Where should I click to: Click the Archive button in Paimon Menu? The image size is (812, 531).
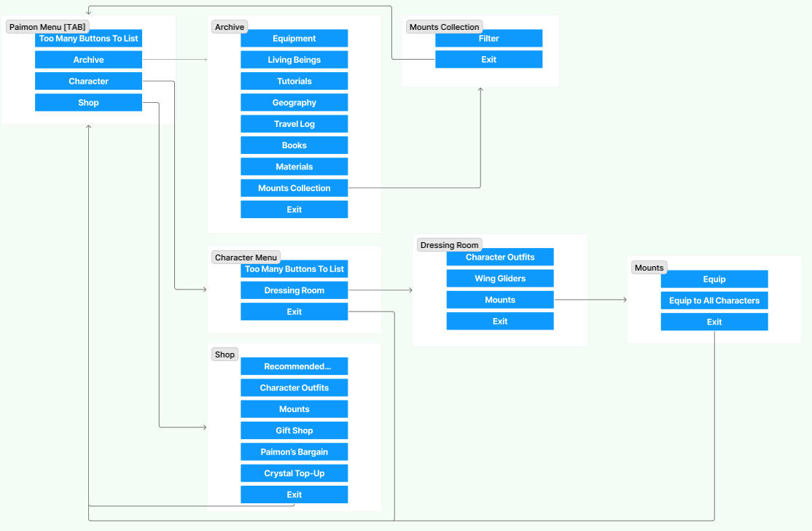pyautogui.click(x=88, y=60)
